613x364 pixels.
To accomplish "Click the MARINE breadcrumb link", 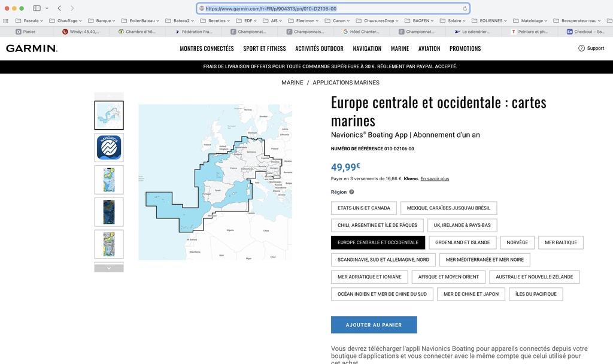I will pos(292,83).
